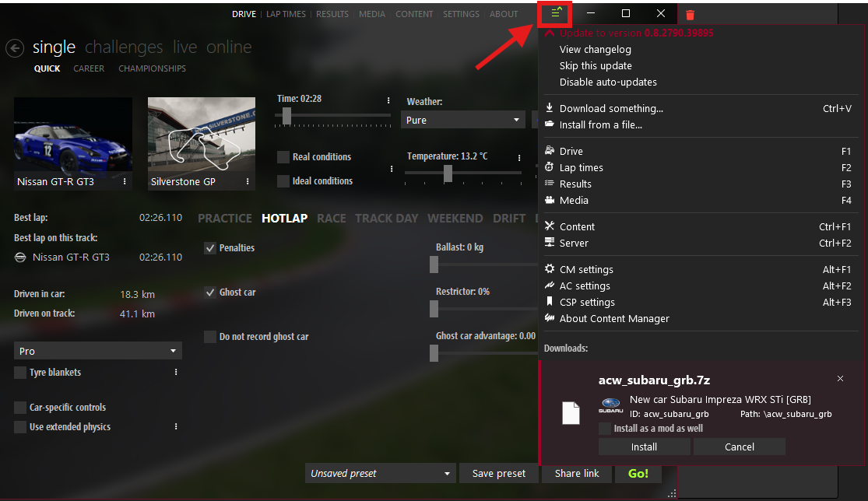868x501 pixels.
Task: Click the Lap times stopwatch icon
Action: 549,167
